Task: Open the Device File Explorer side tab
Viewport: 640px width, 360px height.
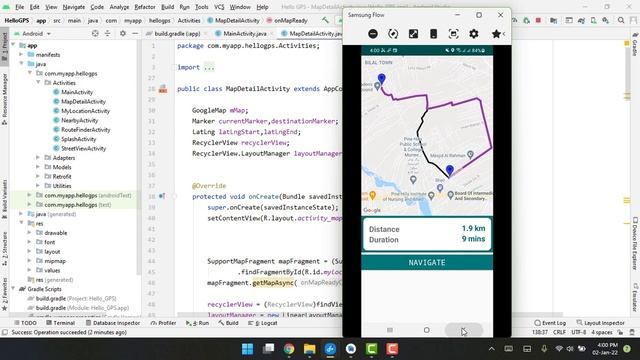Action: 635,243
